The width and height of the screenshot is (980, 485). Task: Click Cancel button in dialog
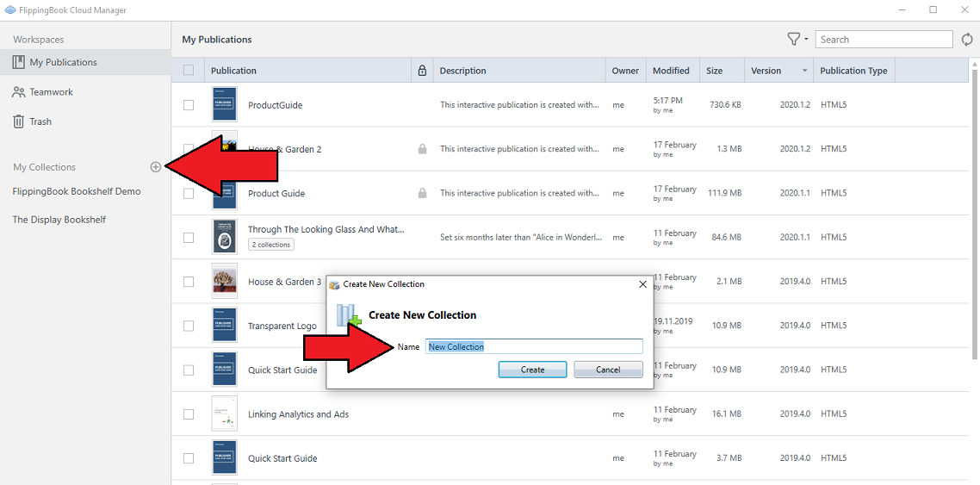[608, 370]
